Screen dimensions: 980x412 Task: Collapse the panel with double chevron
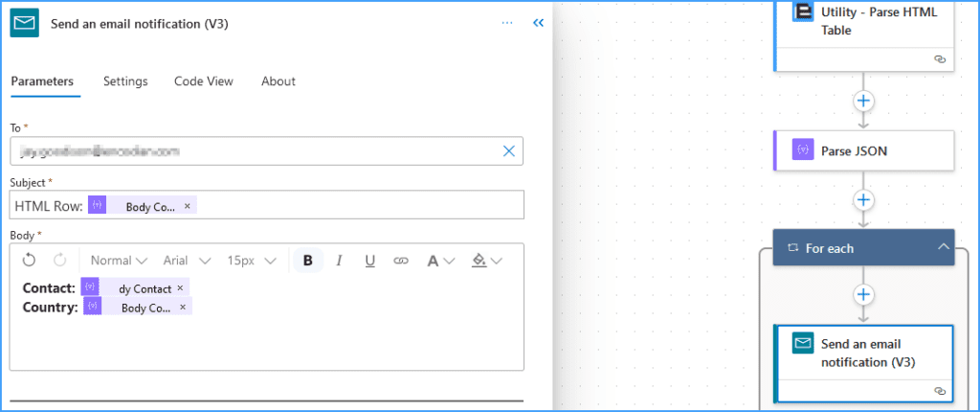pos(538,23)
